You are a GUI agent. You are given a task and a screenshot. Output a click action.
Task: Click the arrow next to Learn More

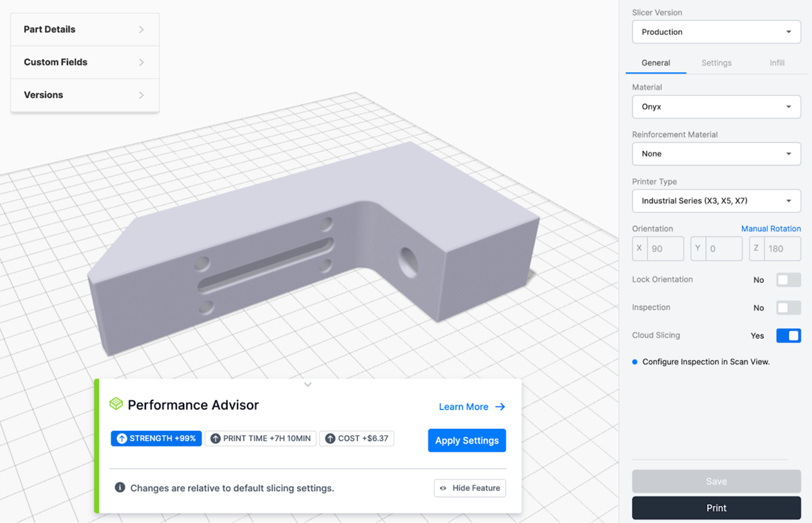[500, 407]
